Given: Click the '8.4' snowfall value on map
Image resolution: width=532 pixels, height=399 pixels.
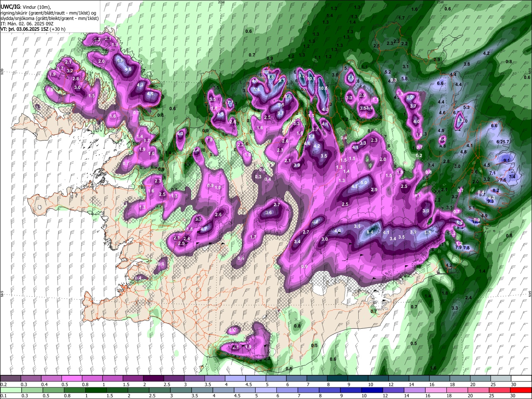Looking at the screenshot, I should (371, 232).
